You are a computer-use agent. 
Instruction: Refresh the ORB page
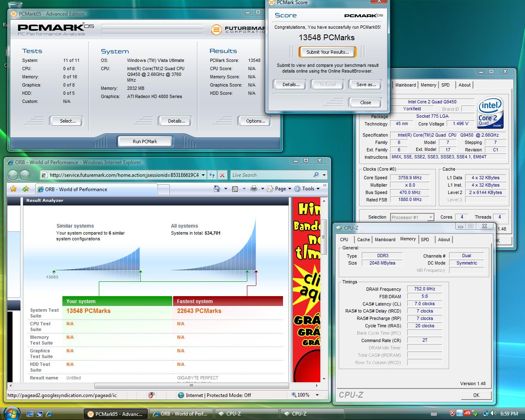coord(212,175)
